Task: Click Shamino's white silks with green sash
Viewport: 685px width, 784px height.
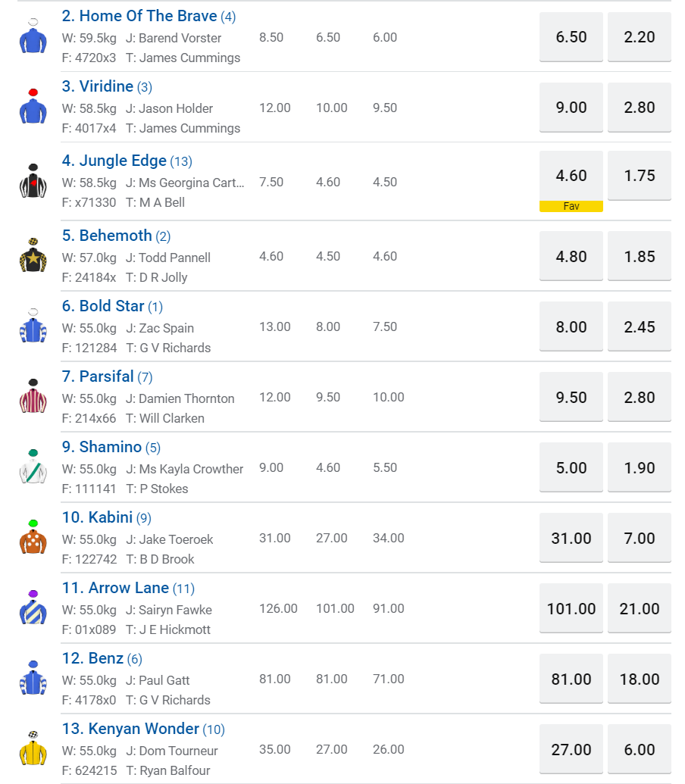Action: [33, 467]
